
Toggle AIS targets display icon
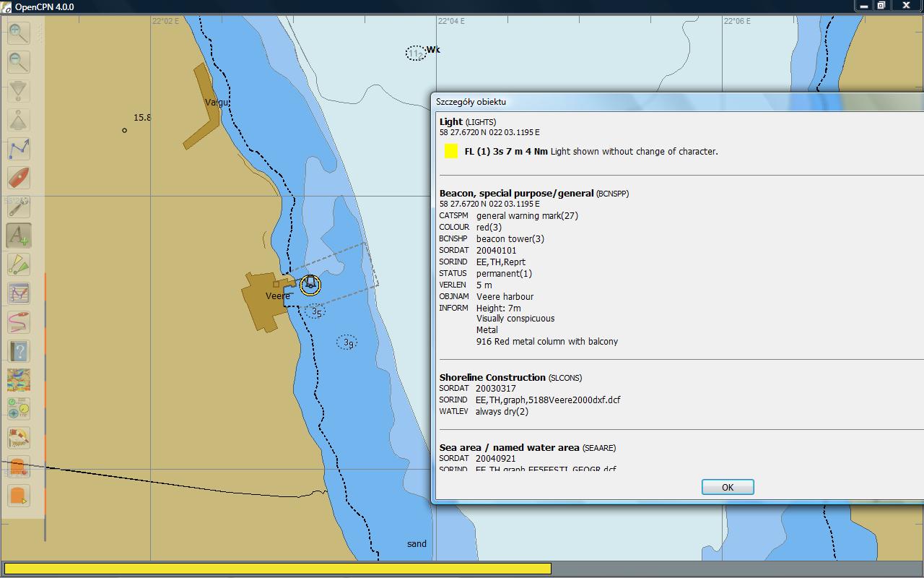tap(19, 264)
